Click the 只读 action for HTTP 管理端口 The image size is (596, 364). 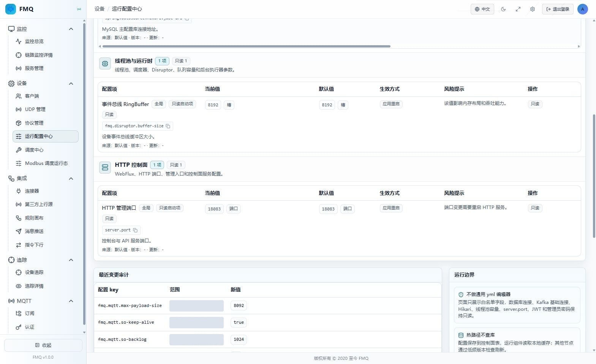(535, 208)
